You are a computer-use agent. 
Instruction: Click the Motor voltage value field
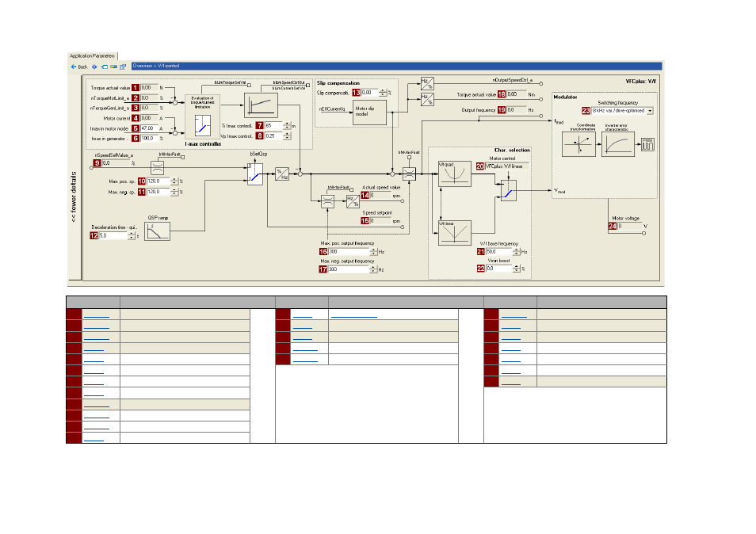[630, 226]
